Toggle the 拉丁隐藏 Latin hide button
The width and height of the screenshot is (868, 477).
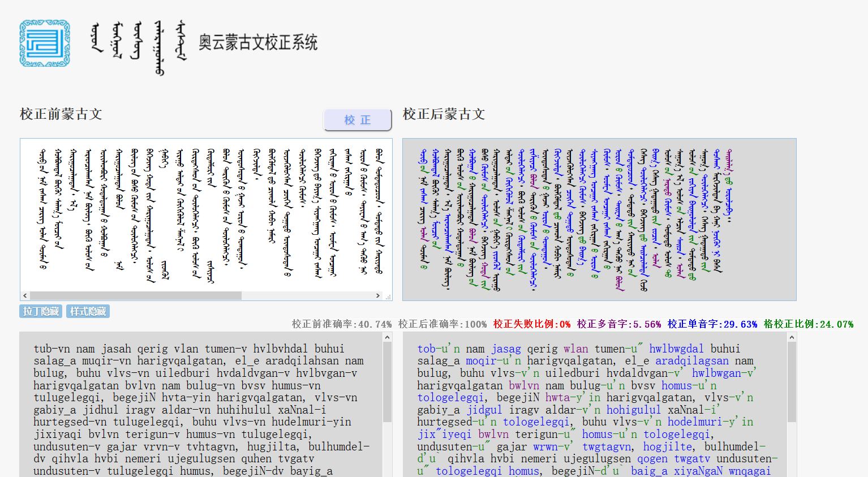[41, 311]
